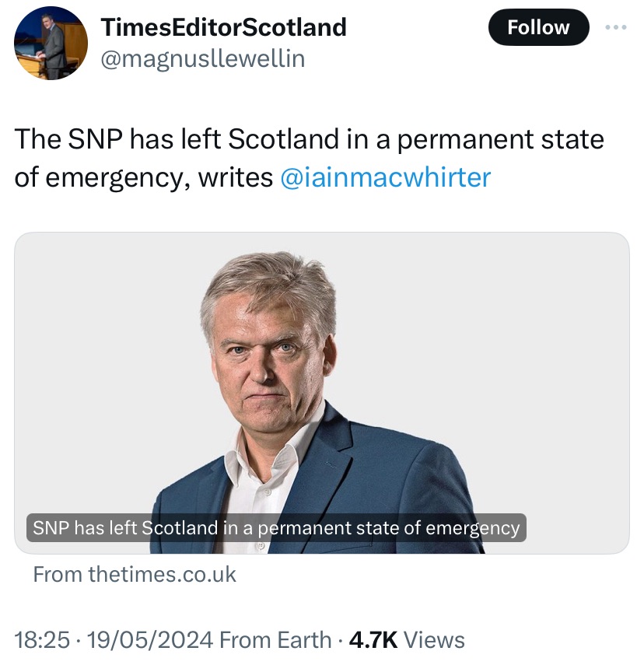Open the 'From thetimes.co.uk' source link

click(x=135, y=575)
